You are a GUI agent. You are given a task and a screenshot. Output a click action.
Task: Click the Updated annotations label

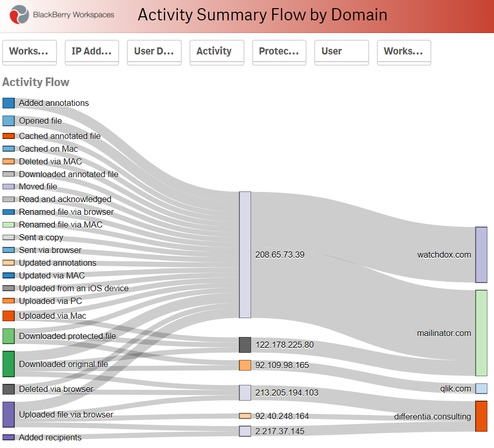point(58,263)
